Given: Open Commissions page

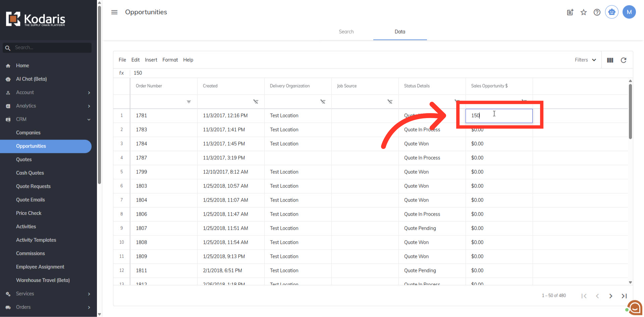Looking at the screenshot, I should (x=30, y=253).
